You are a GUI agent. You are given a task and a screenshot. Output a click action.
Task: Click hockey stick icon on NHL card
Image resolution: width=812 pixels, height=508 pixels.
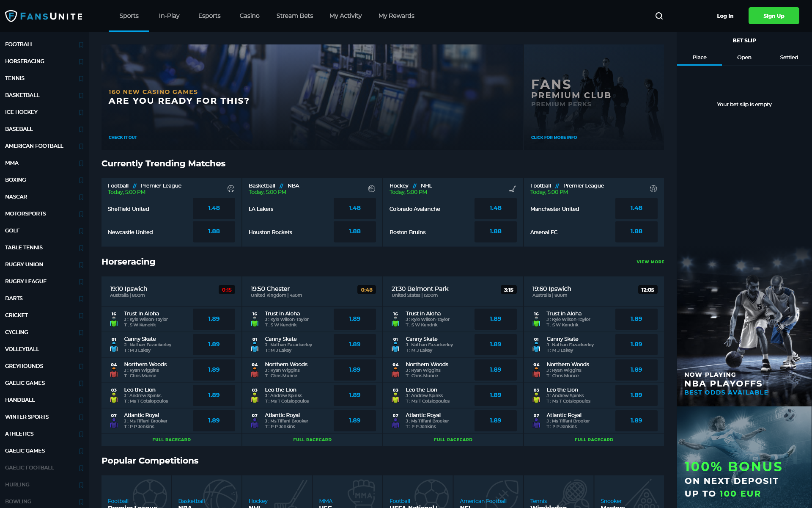(513, 189)
